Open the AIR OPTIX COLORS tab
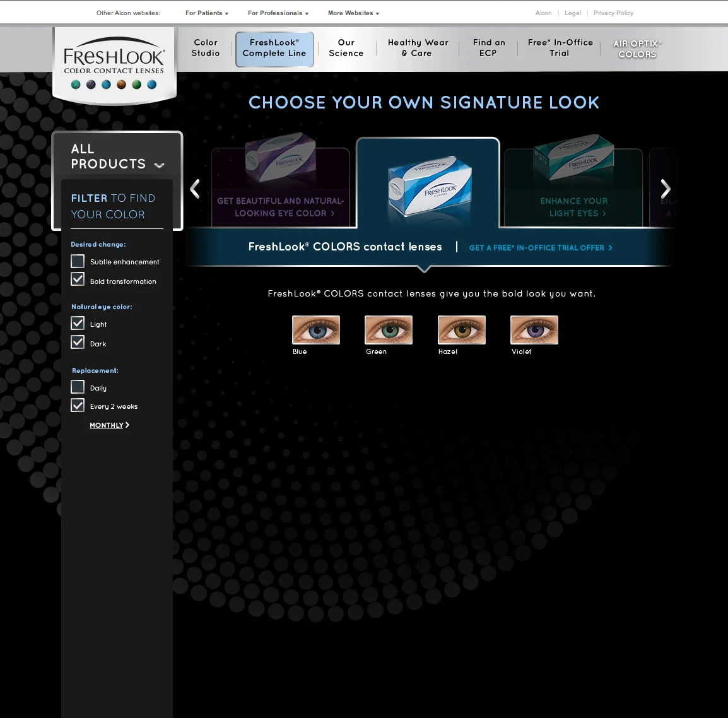The width and height of the screenshot is (728, 718). click(637, 49)
